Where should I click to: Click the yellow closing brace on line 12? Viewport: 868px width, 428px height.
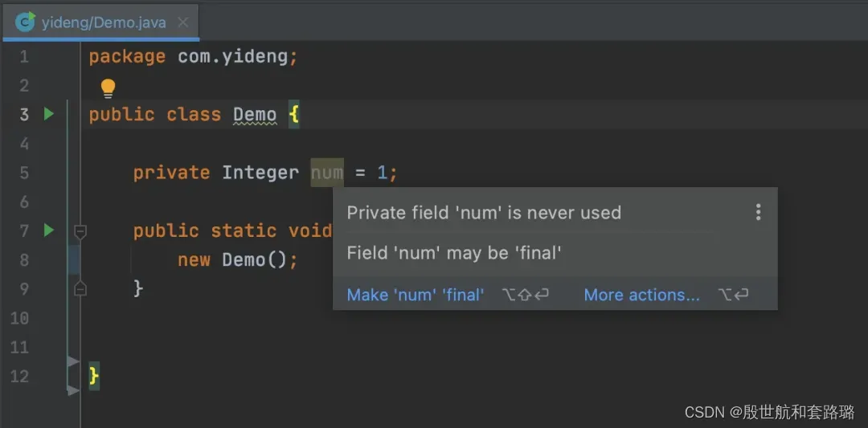94,375
